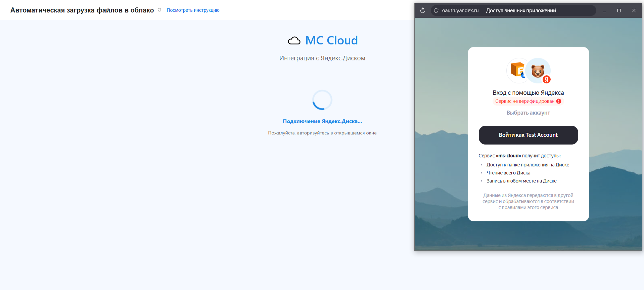Click the circular loading spinner
Viewport: 644px width, 290px height.
coord(322,100)
